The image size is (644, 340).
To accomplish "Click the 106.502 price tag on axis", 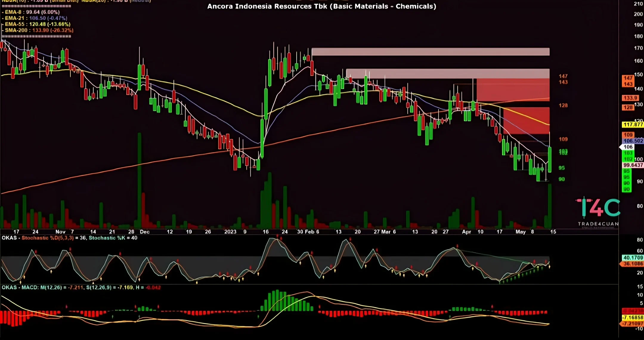I will pos(633,141).
